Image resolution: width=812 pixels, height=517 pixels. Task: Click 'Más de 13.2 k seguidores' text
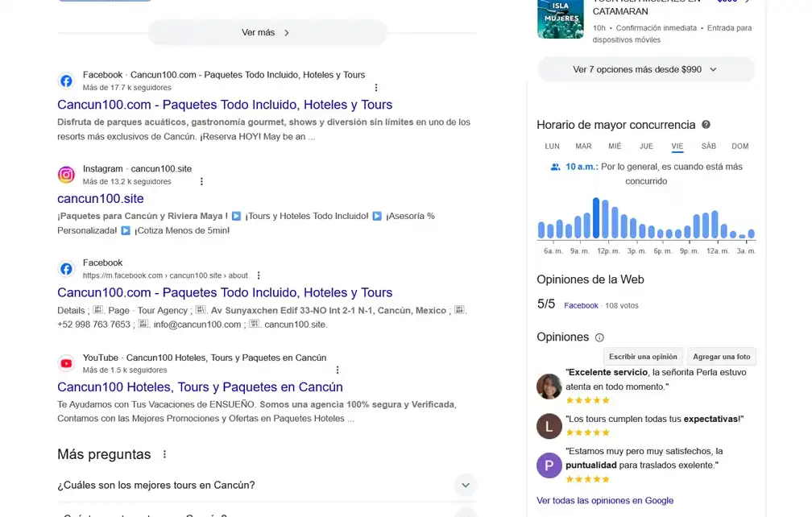127,182
